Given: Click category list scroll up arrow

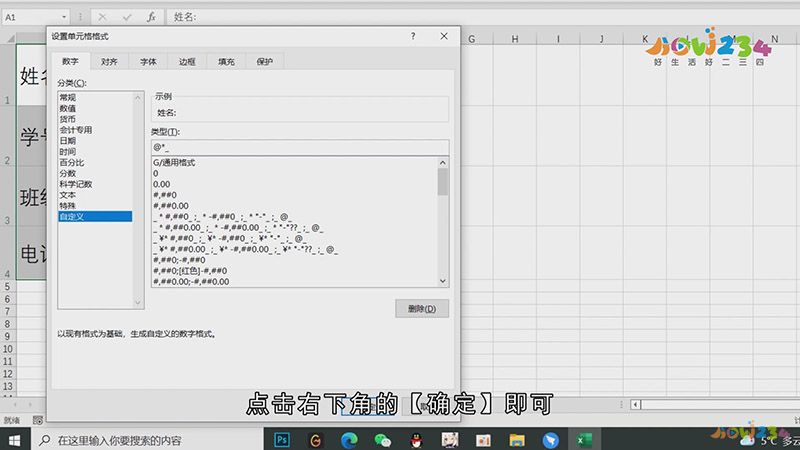Looking at the screenshot, I should (x=137, y=97).
